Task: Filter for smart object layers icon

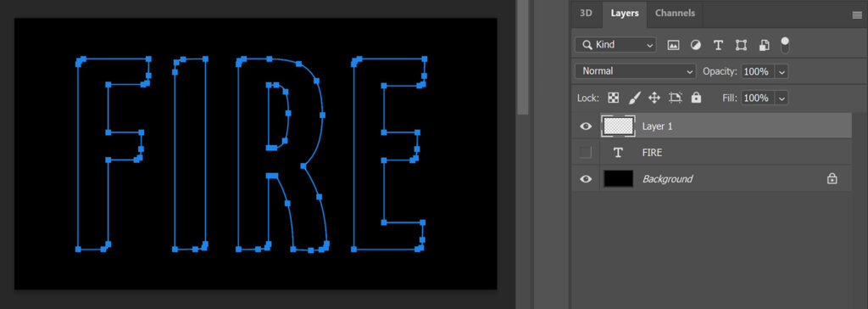Action: pos(764,45)
